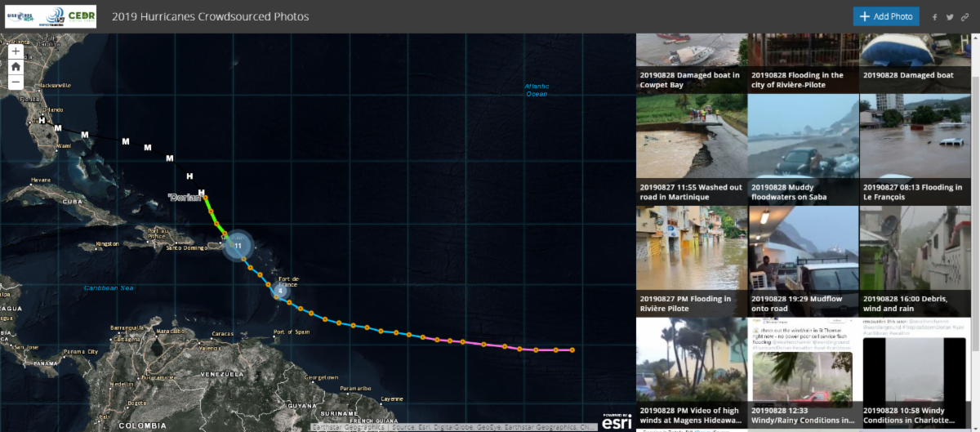Reset map to home extent
The image size is (980, 432).
coord(16,66)
